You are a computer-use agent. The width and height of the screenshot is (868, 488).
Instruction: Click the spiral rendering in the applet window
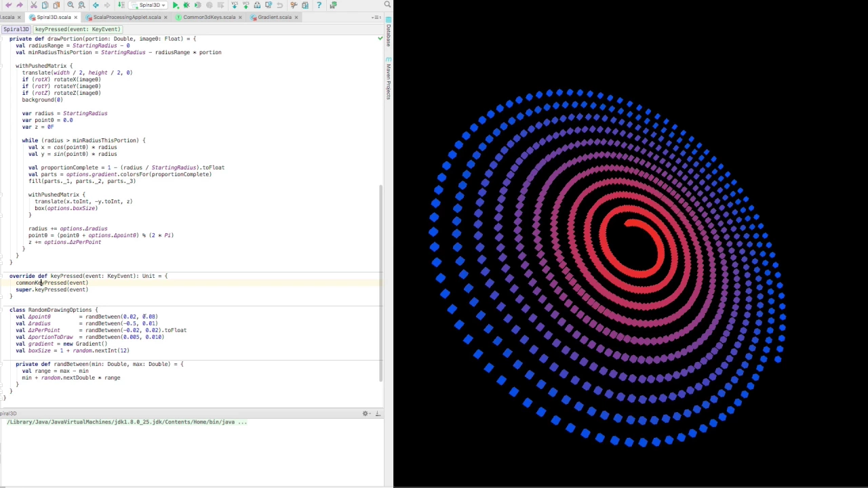click(x=608, y=268)
